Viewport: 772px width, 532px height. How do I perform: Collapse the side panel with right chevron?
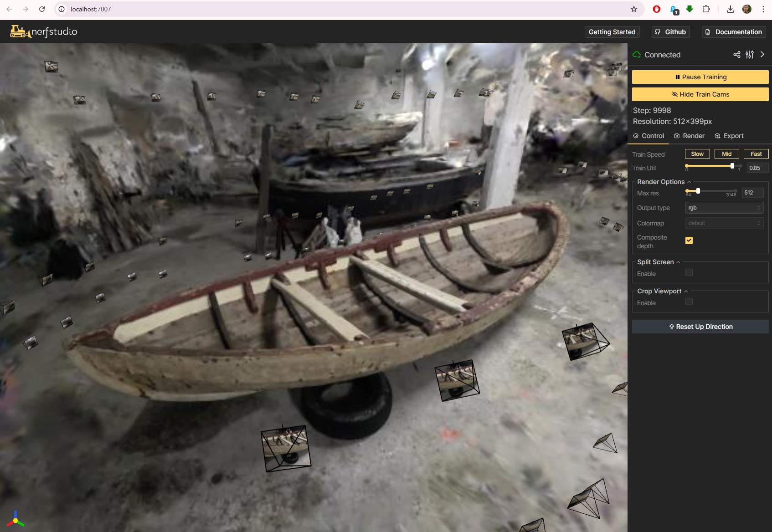click(762, 55)
